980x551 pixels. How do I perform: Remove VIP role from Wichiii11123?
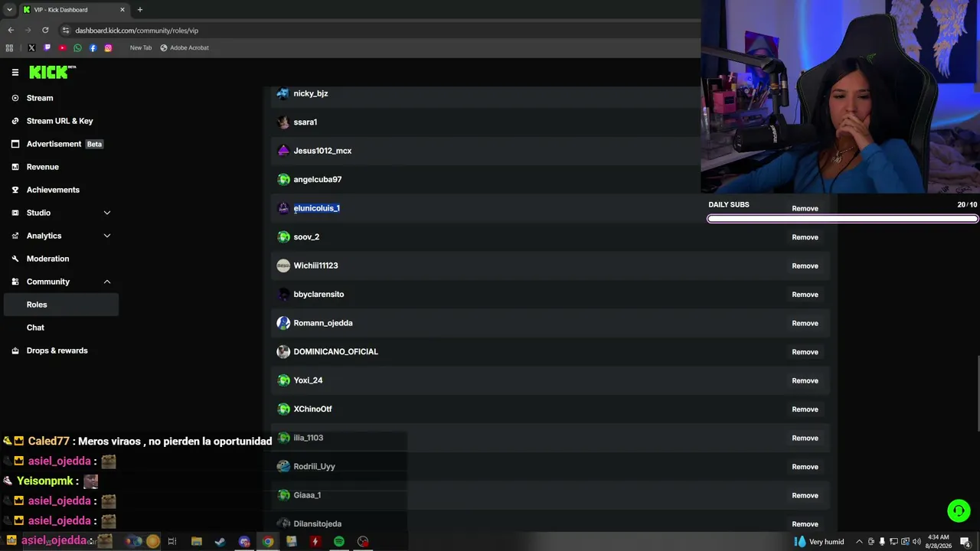point(805,266)
